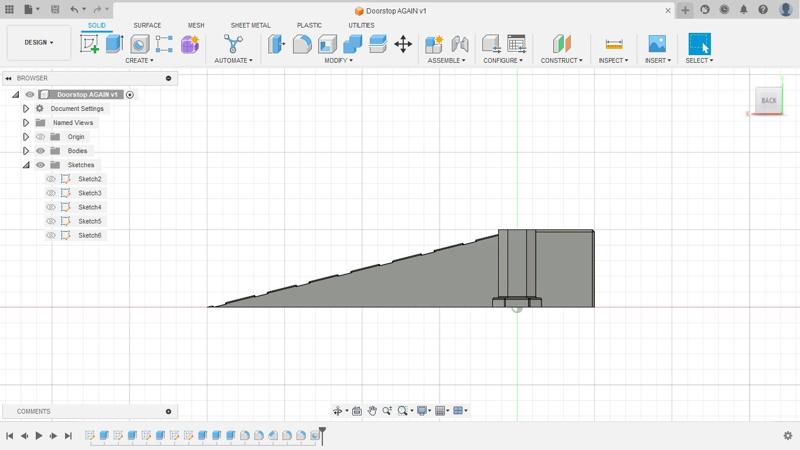Expand the Bodies folder
Viewport: 800px width, 450px height.
[x=26, y=151]
